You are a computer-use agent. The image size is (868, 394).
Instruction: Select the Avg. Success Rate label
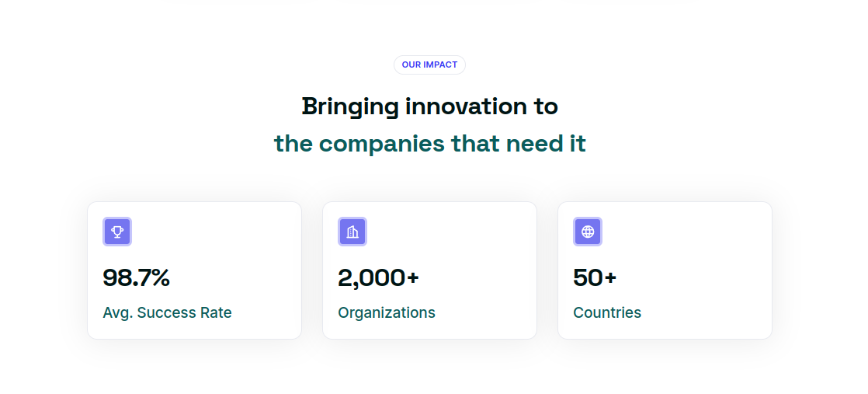click(167, 312)
